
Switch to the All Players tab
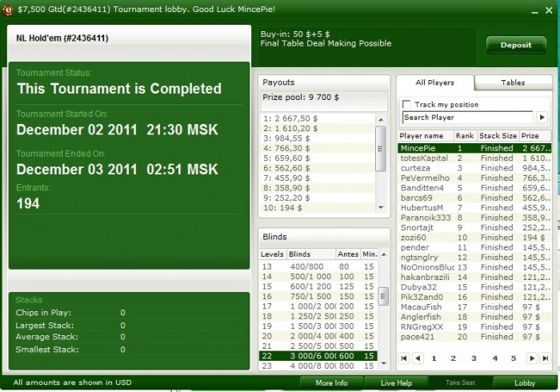pyautogui.click(x=434, y=83)
